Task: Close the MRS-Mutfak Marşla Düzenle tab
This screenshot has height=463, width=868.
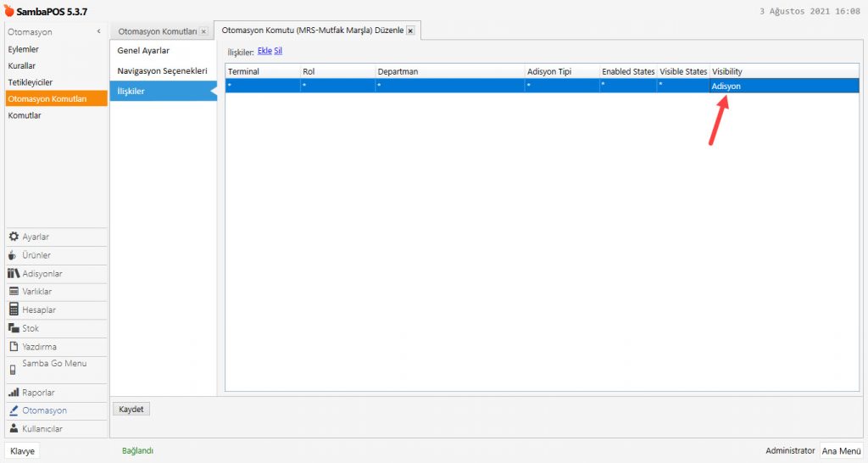Action: point(410,31)
